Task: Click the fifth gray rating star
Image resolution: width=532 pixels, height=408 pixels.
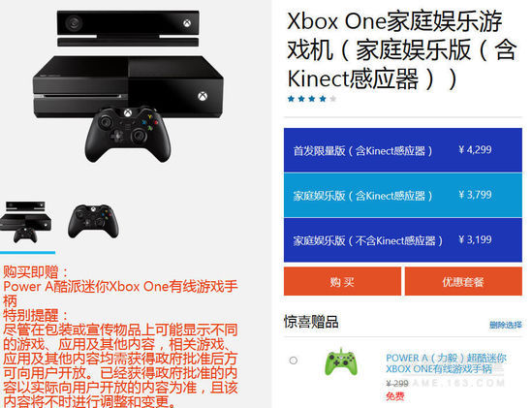Action: tap(332, 99)
